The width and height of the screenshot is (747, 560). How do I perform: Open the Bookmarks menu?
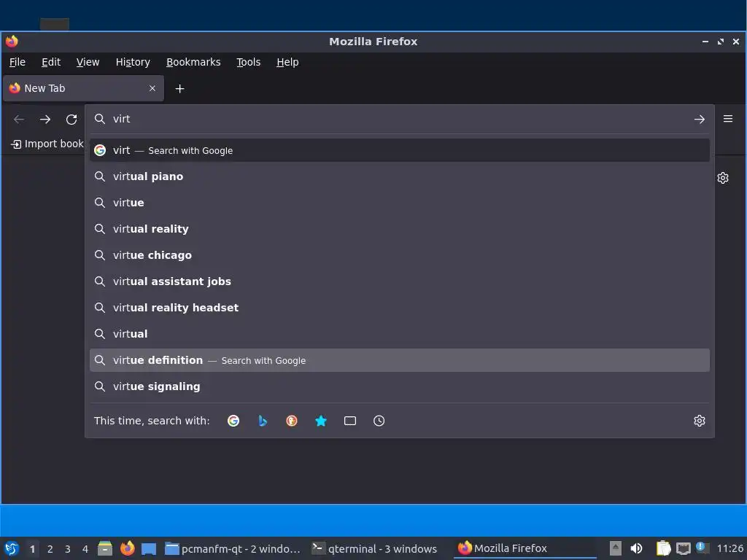tap(193, 62)
